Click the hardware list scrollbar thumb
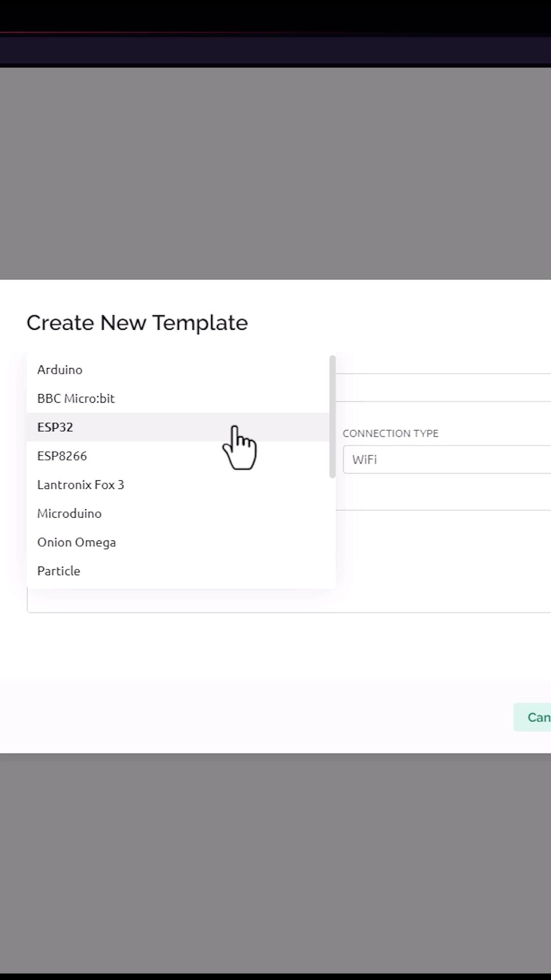551x980 pixels. (x=333, y=416)
